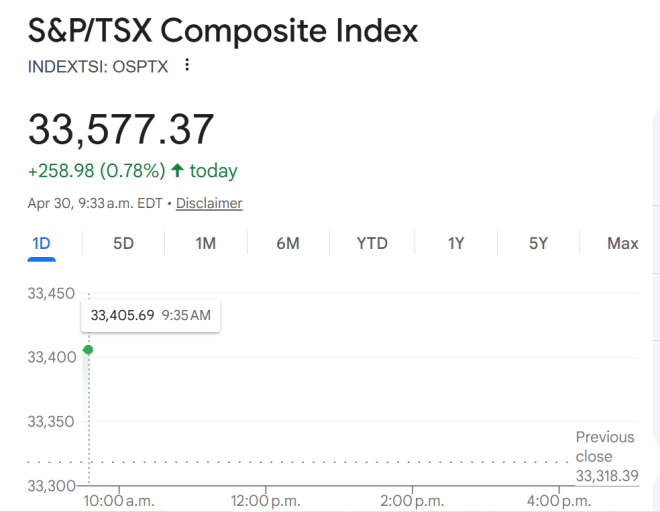Image resolution: width=660 pixels, height=512 pixels.
Task: Click the 33,577.37 index price
Action: tap(121, 130)
